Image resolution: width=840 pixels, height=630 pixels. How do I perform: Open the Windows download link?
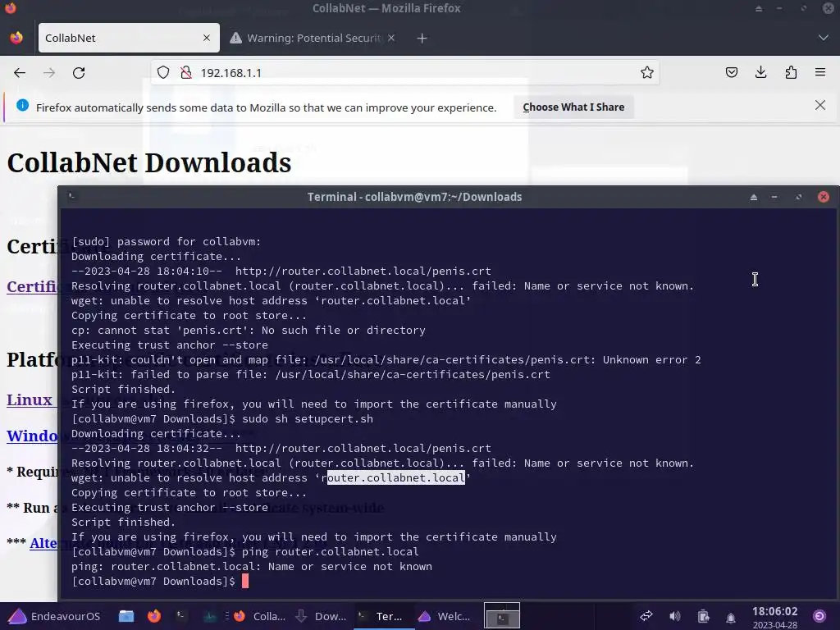(x=32, y=436)
